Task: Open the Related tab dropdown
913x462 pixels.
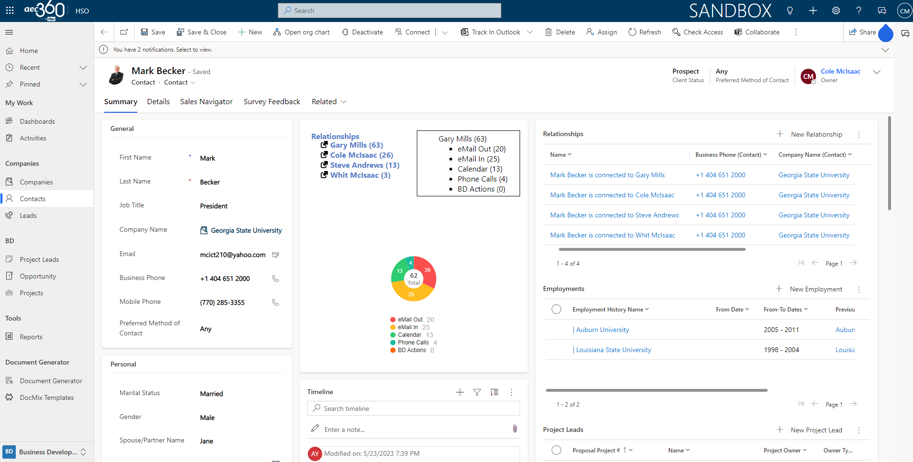Action: pos(329,101)
